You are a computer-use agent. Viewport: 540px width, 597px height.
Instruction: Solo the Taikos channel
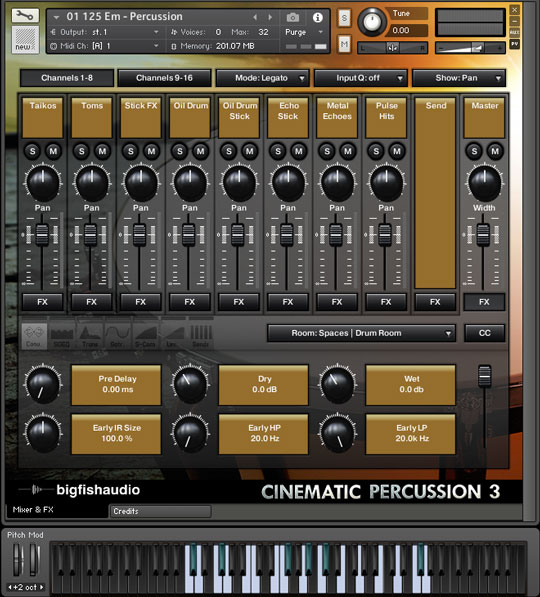32,151
